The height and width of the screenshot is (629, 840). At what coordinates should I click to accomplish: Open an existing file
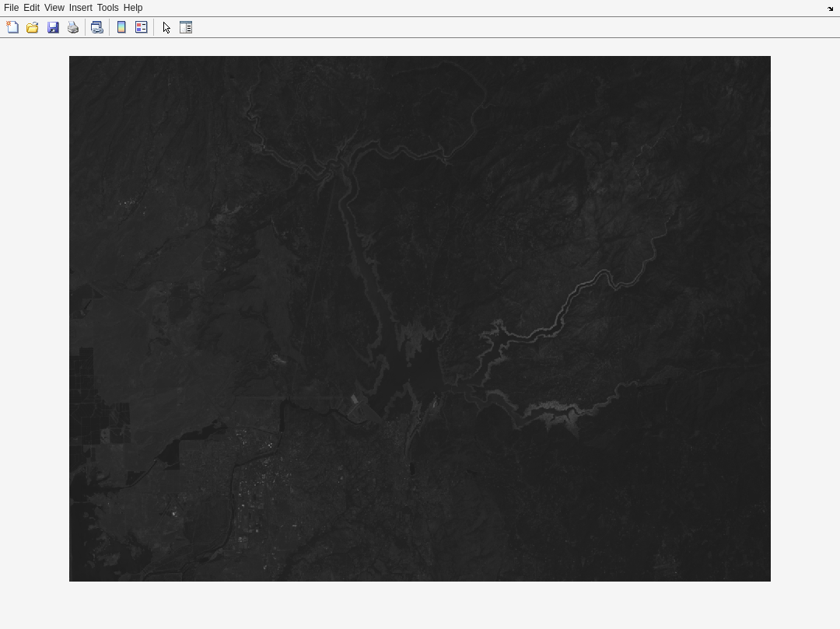coord(33,27)
